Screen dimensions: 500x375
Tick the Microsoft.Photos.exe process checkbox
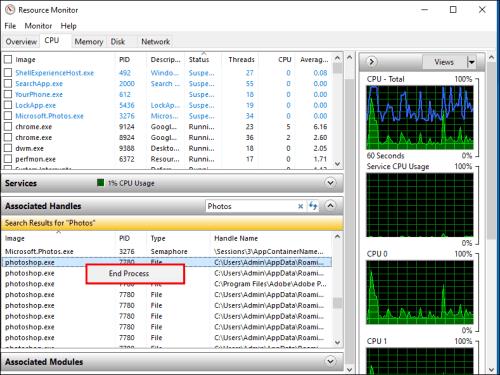(8, 116)
